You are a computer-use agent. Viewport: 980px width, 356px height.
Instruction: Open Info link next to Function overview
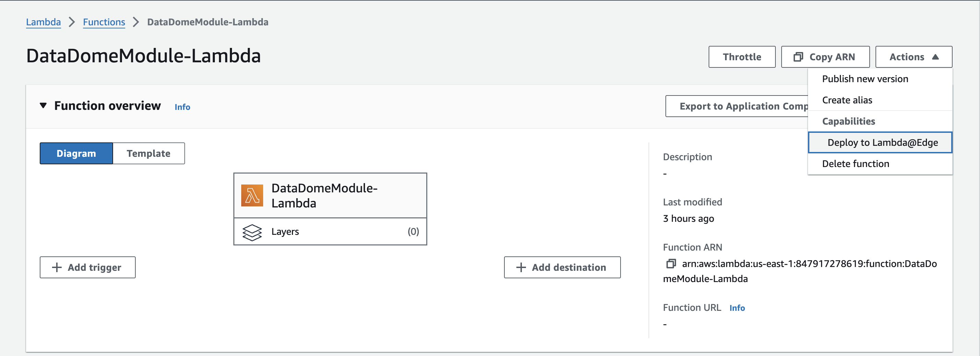click(182, 107)
